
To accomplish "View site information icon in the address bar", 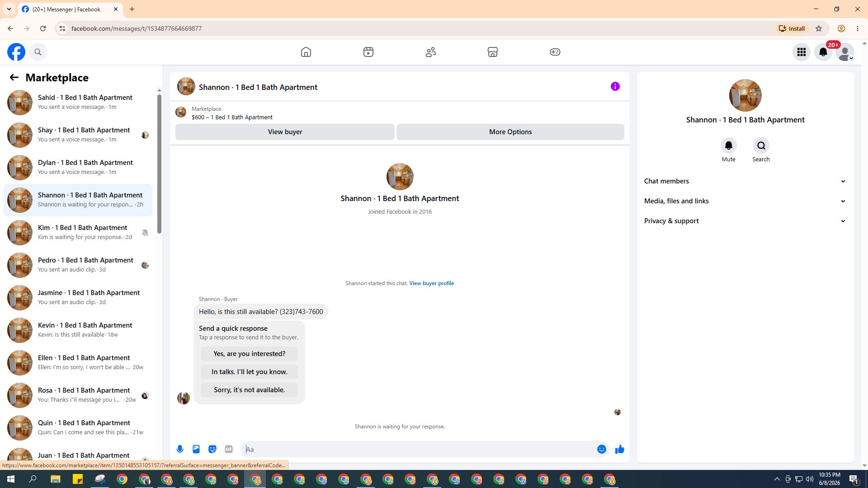I will tap(62, 28).
